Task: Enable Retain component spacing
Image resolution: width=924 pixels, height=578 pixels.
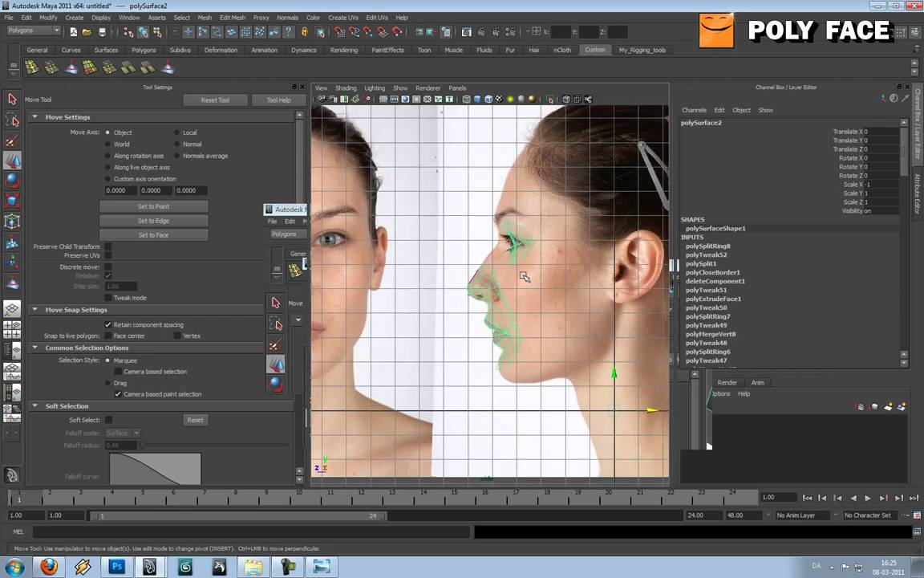Action: 108,324
